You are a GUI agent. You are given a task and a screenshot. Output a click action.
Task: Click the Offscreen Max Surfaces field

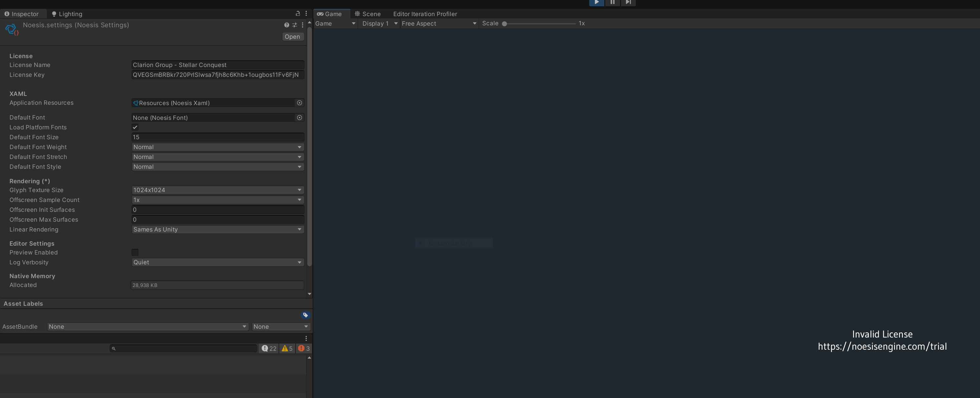[x=218, y=220]
